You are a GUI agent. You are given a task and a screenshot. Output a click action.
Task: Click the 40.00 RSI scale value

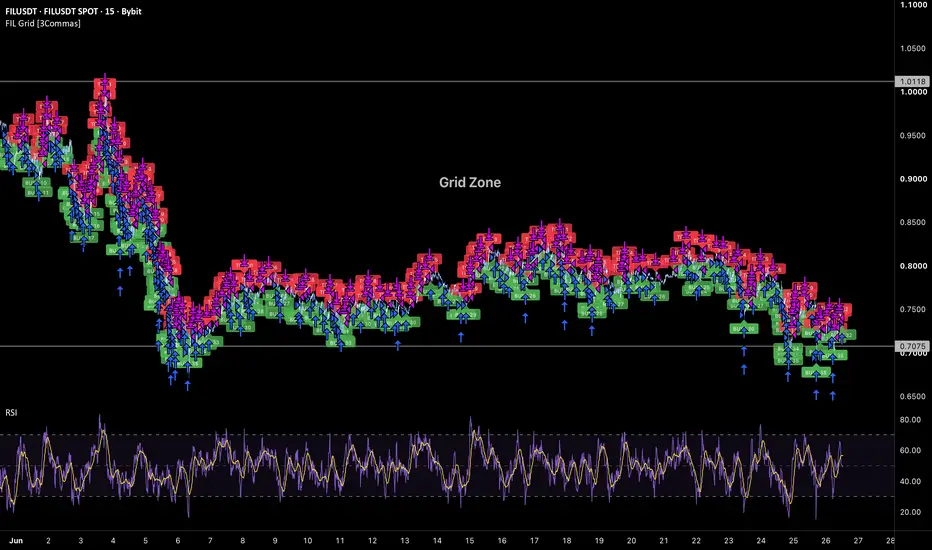coord(911,481)
